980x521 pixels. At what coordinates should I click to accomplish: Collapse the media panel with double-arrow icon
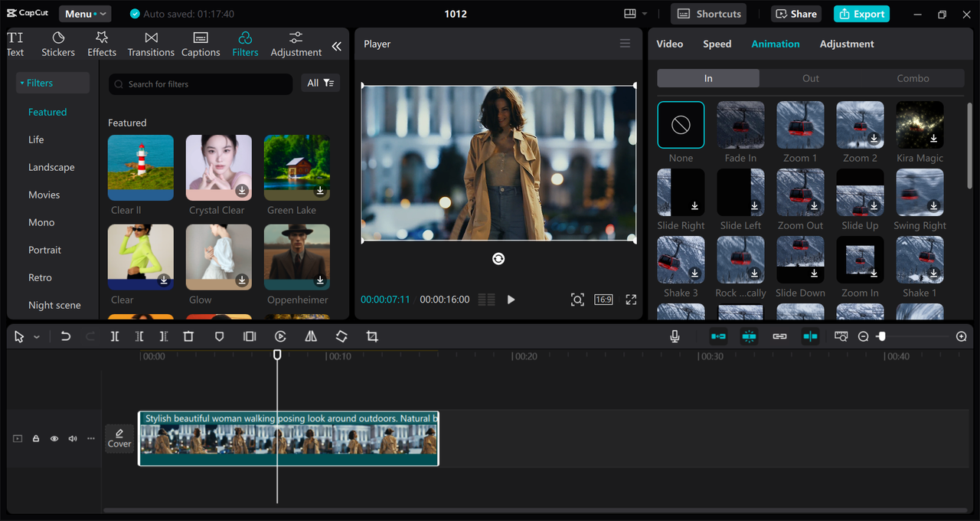337,47
